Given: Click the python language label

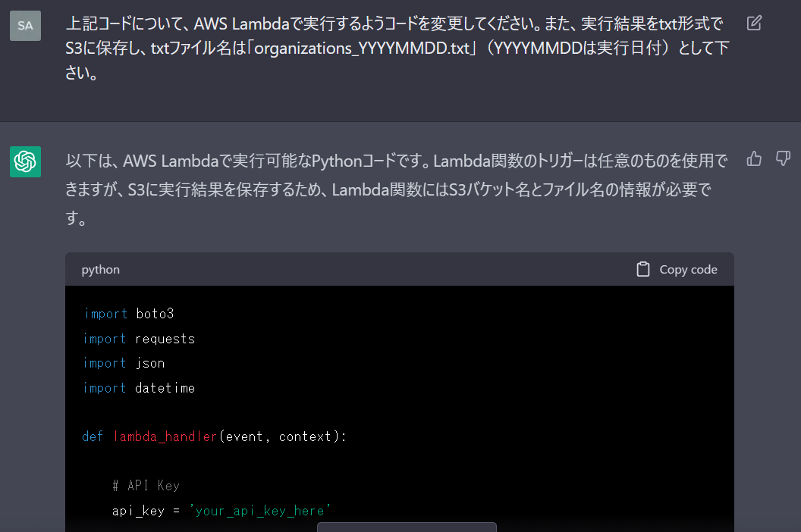Looking at the screenshot, I should click(101, 270).
